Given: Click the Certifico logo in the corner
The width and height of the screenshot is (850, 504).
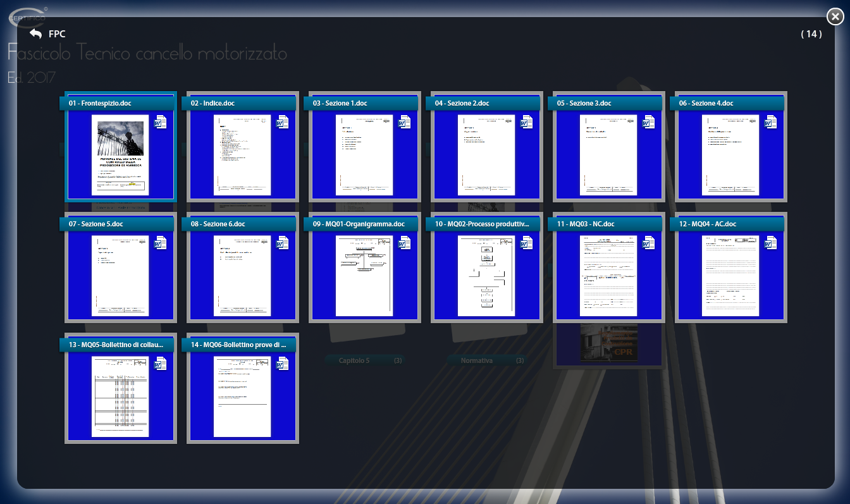Looking at the screenshot, I should click(27, 17).
